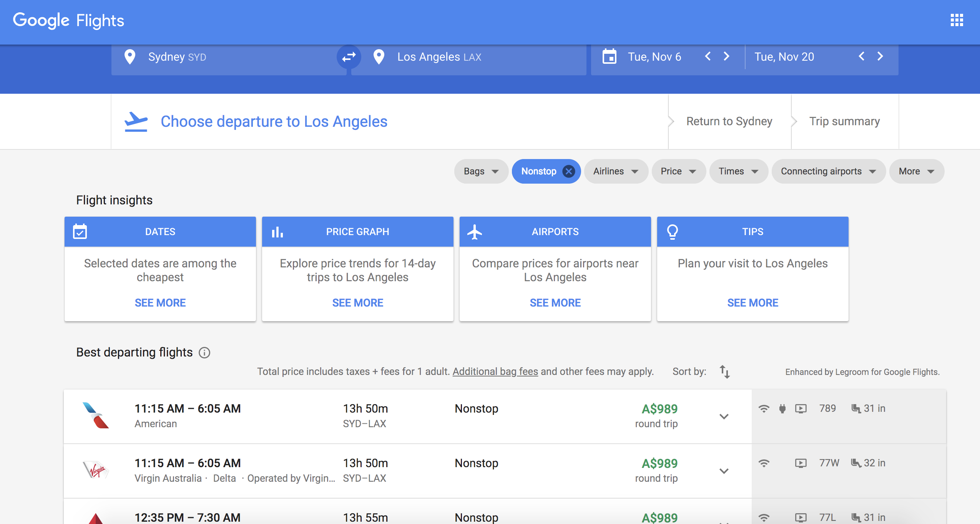Open the More filters dropdown
The image size is (980, 524).
[x=917, y=171]
